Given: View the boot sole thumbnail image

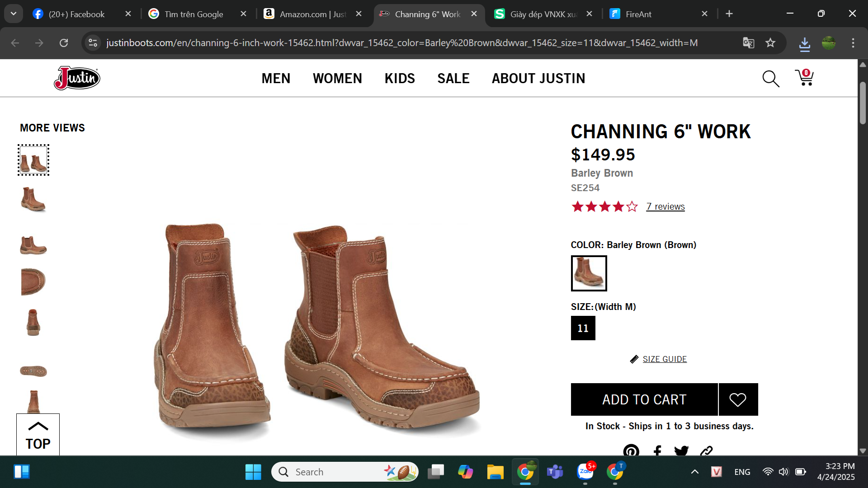Looking at the screenshot, I should click(33, 371).
